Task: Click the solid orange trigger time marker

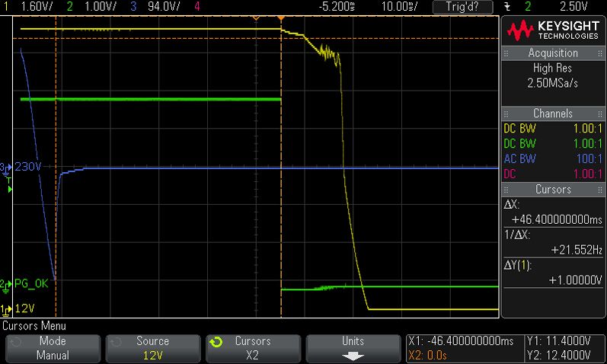Action: pyautogui.click(x=281, y=18)
